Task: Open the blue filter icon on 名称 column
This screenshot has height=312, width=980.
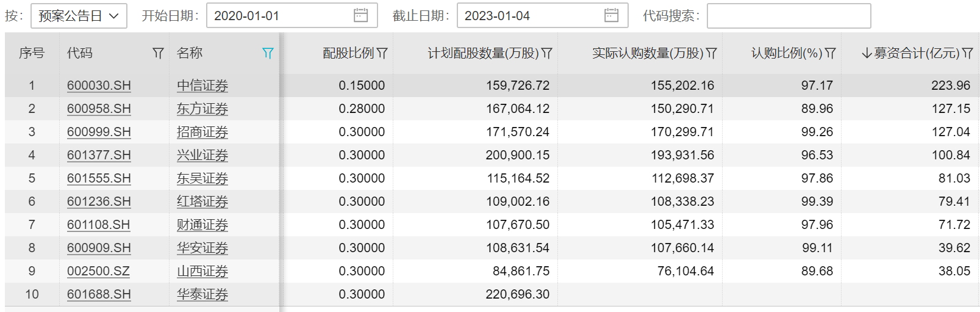Action: tap(268, 54)
